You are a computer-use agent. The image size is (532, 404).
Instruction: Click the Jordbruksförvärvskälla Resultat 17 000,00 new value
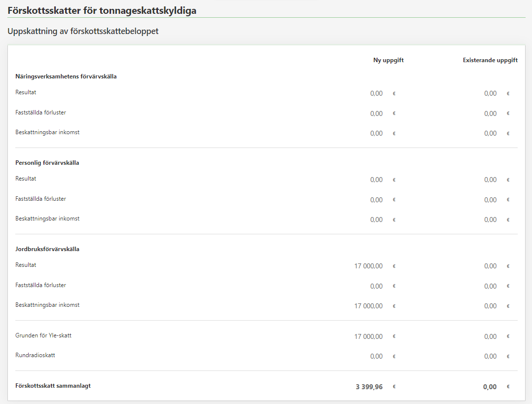point(368,266)
